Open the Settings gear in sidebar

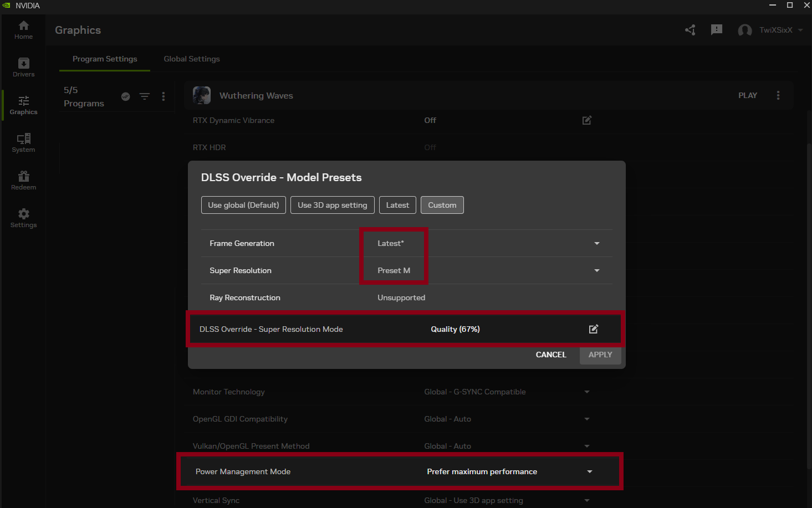pos(23,218)
